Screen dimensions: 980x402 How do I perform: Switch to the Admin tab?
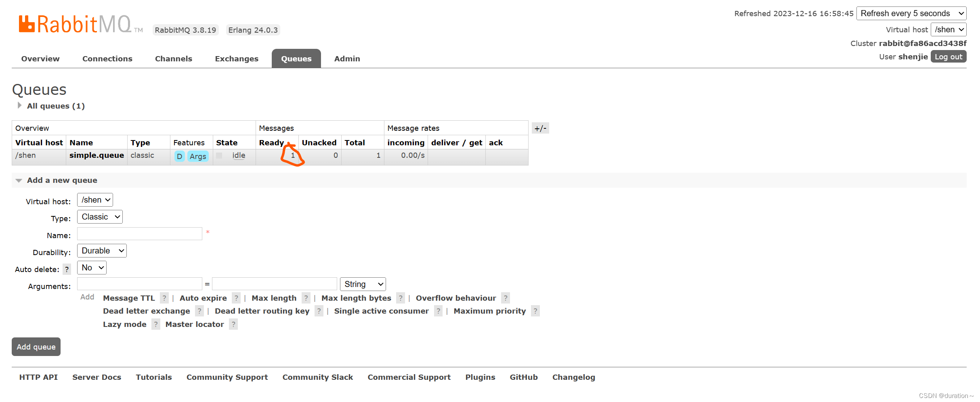click(x=347, y=59)
